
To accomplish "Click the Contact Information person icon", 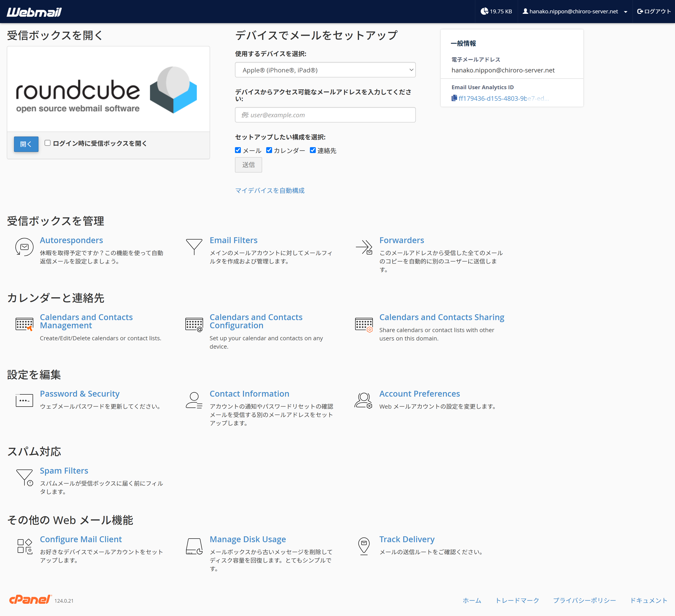I will click(x=194, y=400).
